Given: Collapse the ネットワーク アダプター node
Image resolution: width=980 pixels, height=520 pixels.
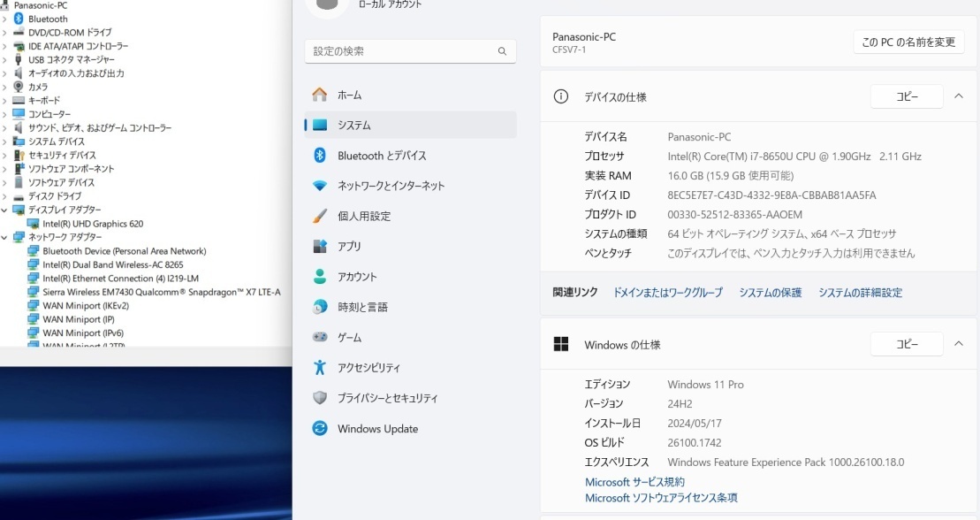Looking at the screenshot, I should tap(5, 237).
